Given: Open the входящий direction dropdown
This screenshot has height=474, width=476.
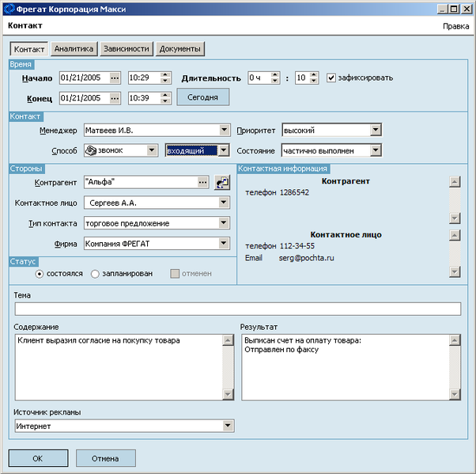Looking at the screenshot, I should [x=224, y=150].
